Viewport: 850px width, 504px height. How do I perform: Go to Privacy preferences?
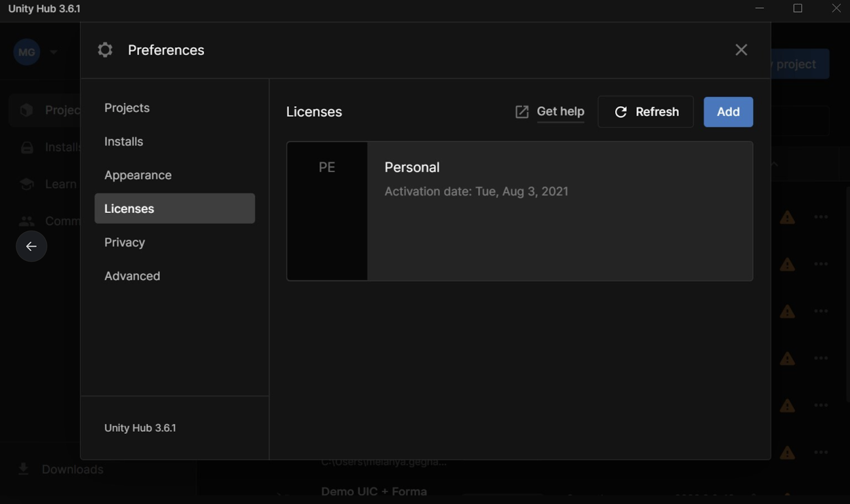[124, 243]
